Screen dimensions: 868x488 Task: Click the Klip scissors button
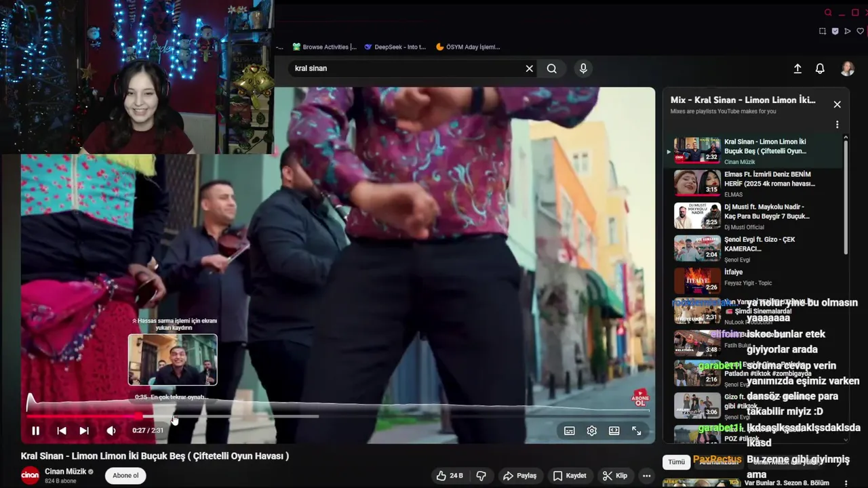[x=616, y=476]
